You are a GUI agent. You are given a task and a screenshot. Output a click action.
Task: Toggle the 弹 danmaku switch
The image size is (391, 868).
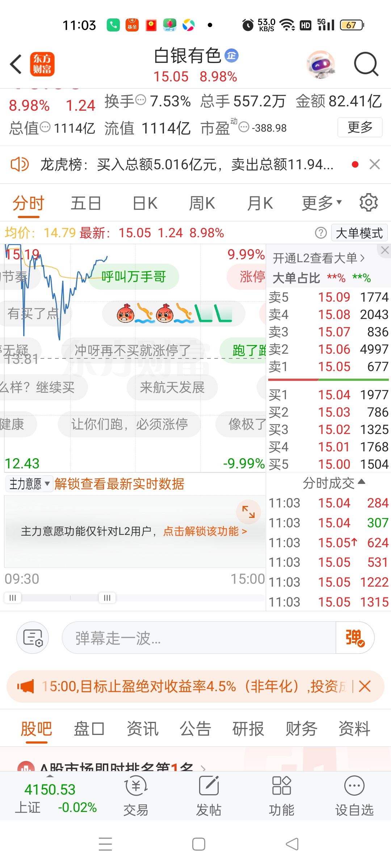click(355, 638)
